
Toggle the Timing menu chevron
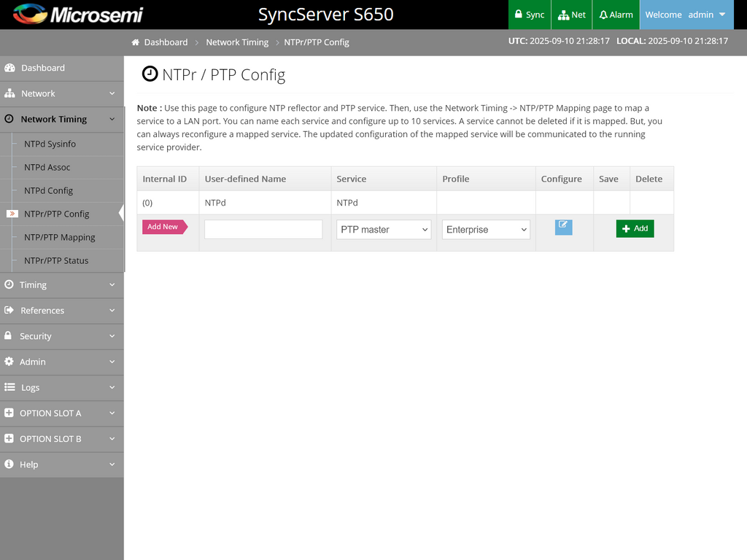click(112, 285)
